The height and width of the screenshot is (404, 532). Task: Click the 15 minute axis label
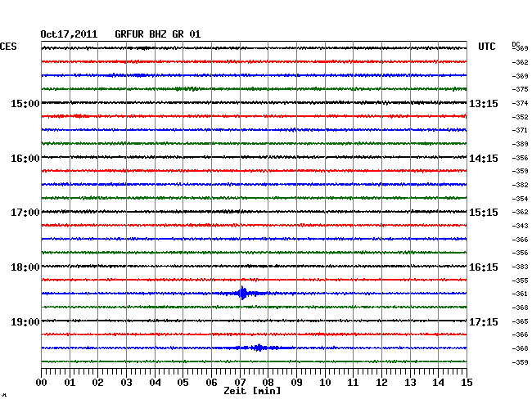[x=467, y=382]
